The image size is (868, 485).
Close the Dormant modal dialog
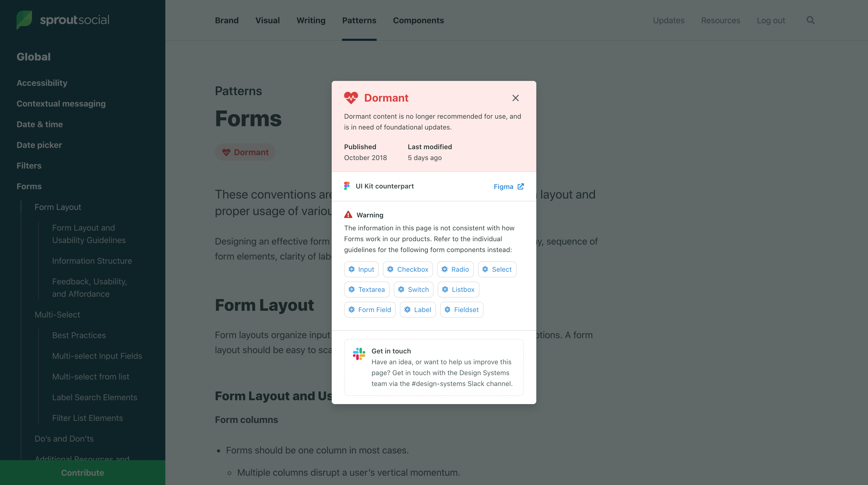point(515,98)
